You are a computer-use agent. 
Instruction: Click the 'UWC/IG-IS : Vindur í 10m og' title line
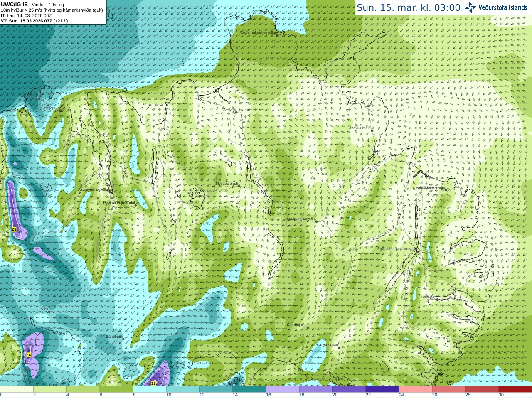32,5
